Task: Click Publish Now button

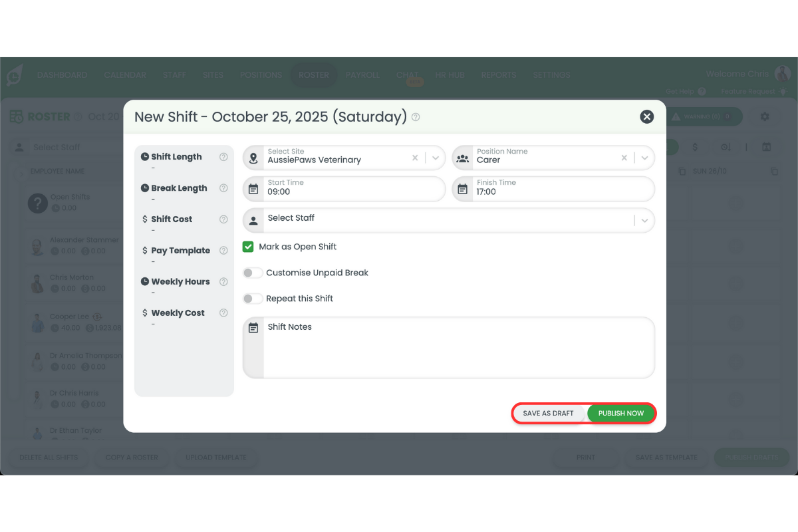Action: tap(621, 413)
